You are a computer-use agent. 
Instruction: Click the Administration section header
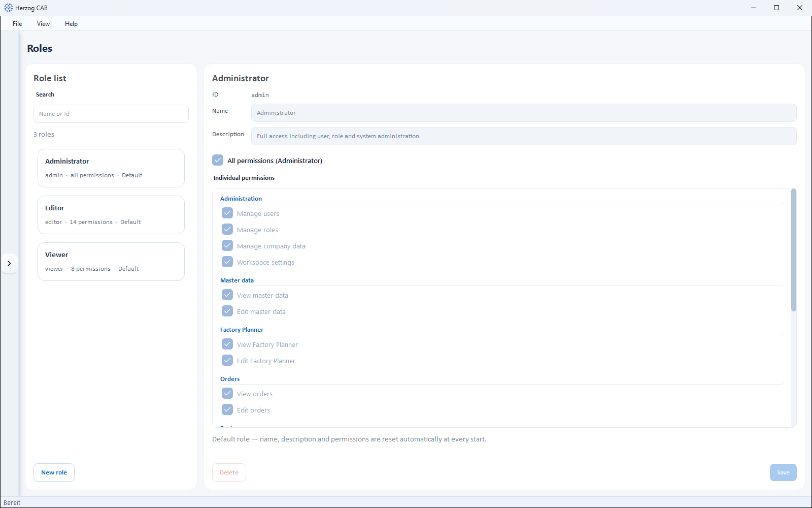tap(241, 199)
